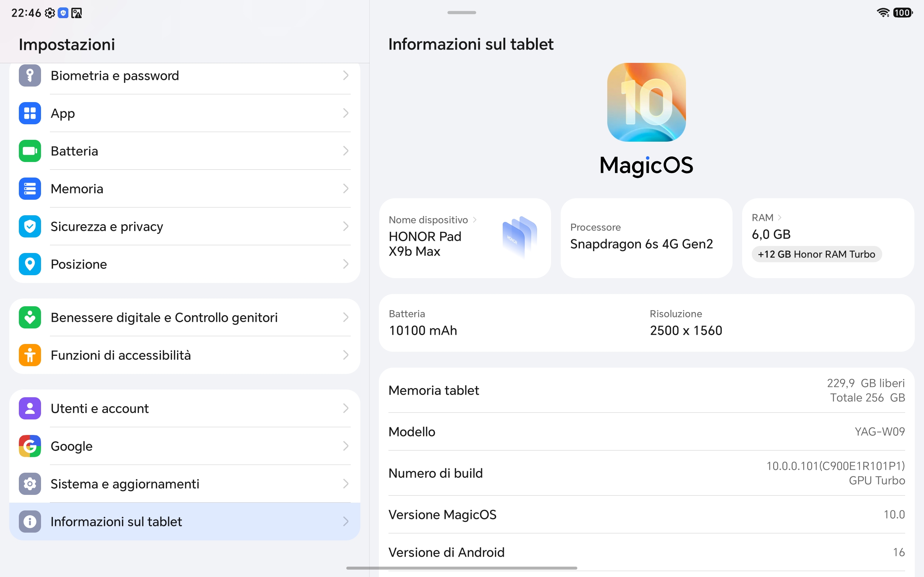
Task: Open the RAM details chevron
Action: (780, 217)
